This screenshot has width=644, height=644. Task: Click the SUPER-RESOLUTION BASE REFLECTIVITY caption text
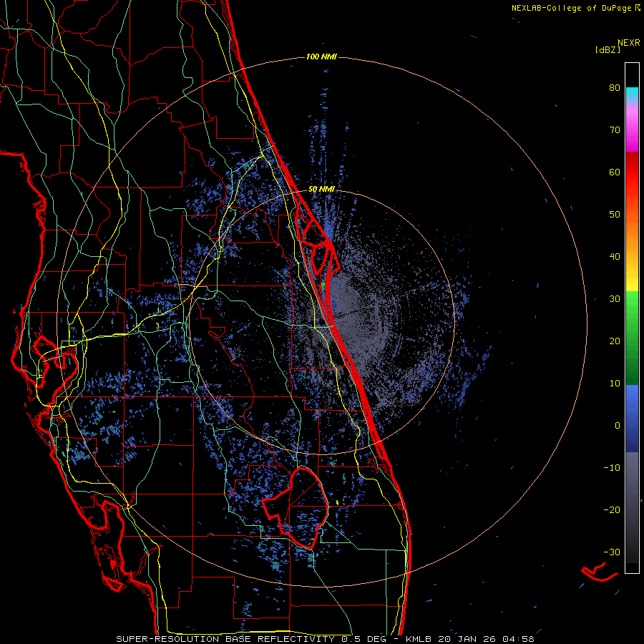click(225, 639)
